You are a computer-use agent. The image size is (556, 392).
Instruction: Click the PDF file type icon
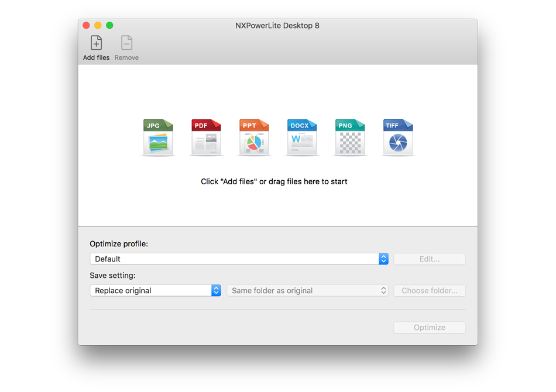click(x=206, y=137)
